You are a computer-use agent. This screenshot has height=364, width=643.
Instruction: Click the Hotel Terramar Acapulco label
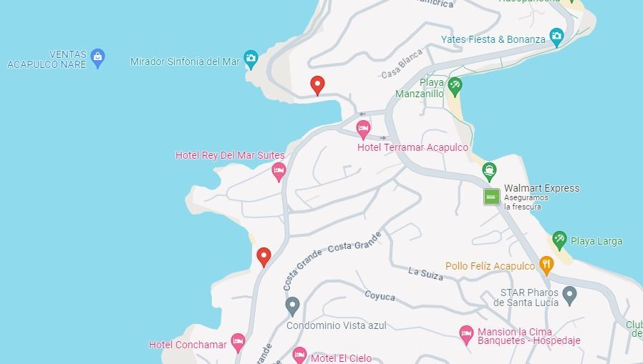(x=412, y=147)
